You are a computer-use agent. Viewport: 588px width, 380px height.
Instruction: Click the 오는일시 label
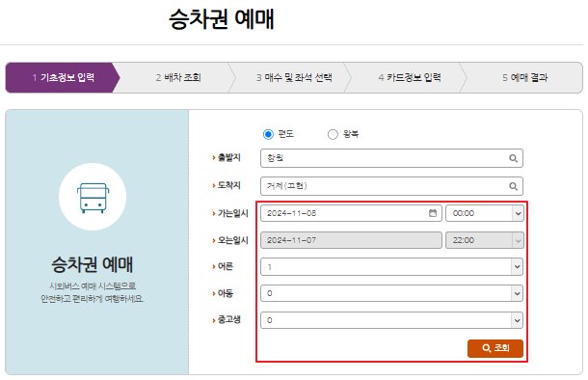(233, 240)
